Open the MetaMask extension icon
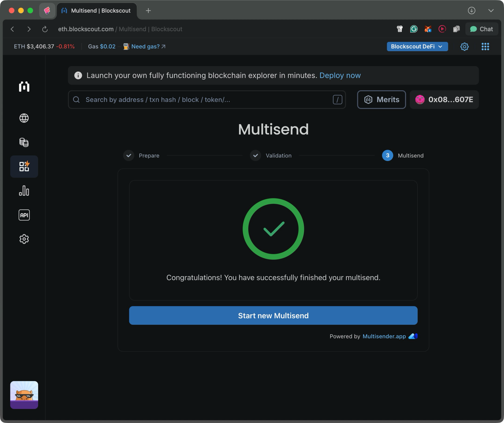Viewport: 504px width, 423px height. click(428, 29)
